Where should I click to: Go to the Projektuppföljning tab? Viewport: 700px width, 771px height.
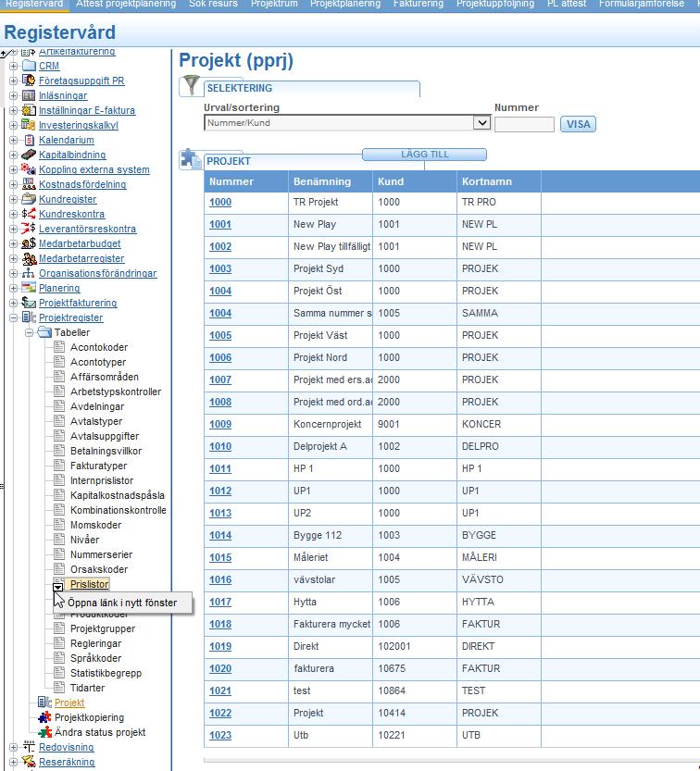point(494,4)
